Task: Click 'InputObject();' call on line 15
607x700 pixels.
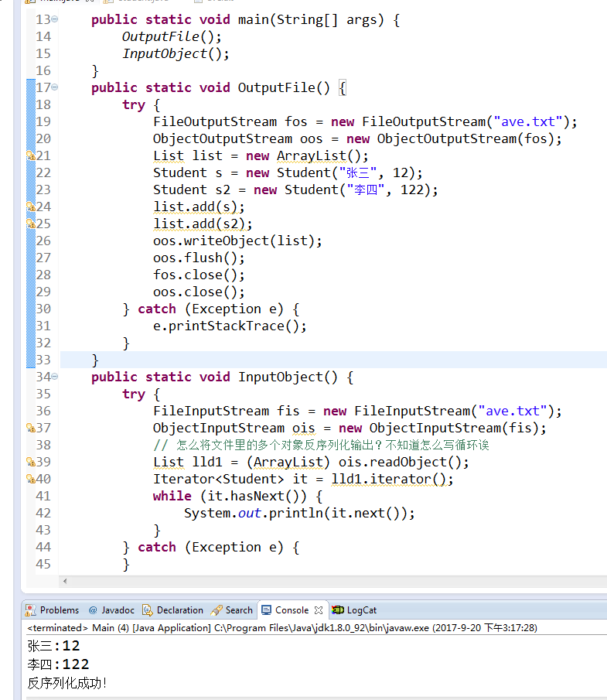Action: (176, 53)
